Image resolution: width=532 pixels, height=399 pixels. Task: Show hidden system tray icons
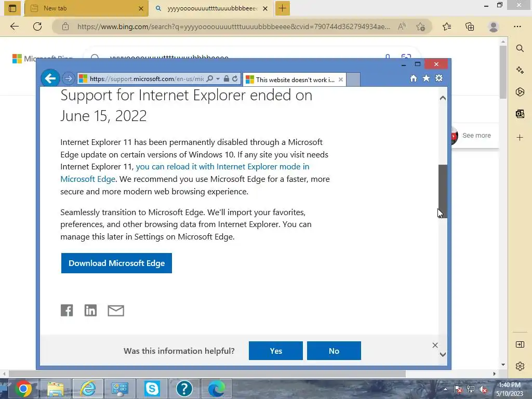[445, 389]
